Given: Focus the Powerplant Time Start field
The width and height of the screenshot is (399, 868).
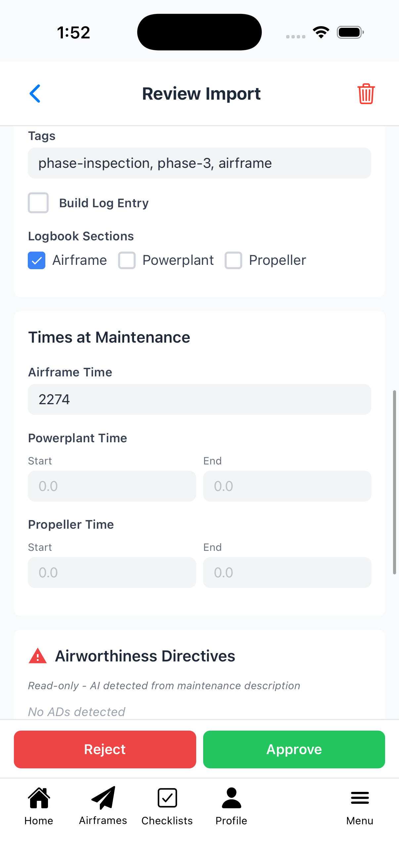Looking at the screenshot, I should tap(112, 486).
